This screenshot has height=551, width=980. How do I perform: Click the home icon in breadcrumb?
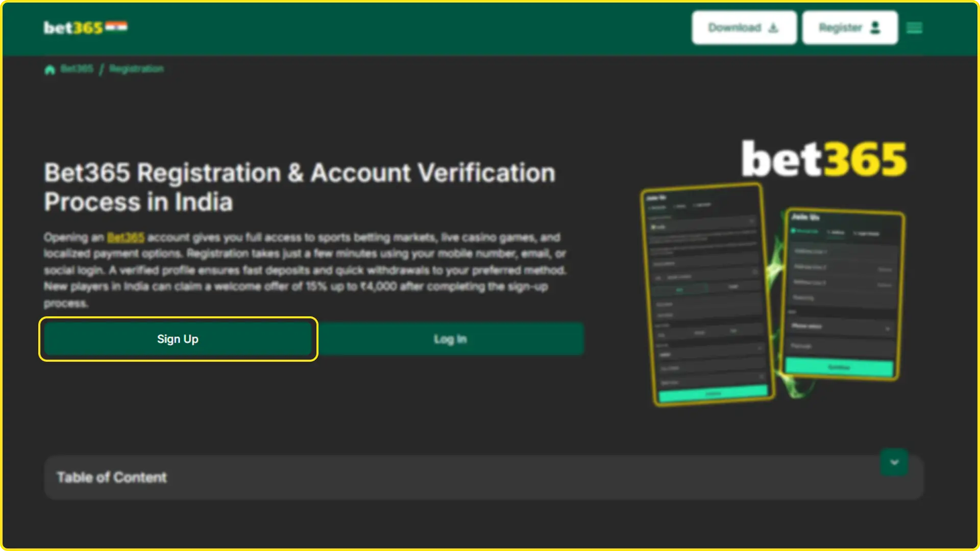point(50,69)
